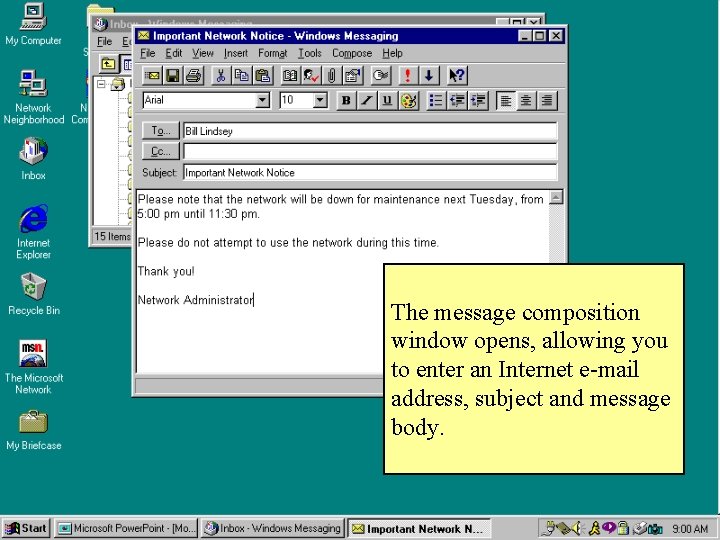
Task: Copy selection using the Copy icon
Action: click(x=242, y=75)
